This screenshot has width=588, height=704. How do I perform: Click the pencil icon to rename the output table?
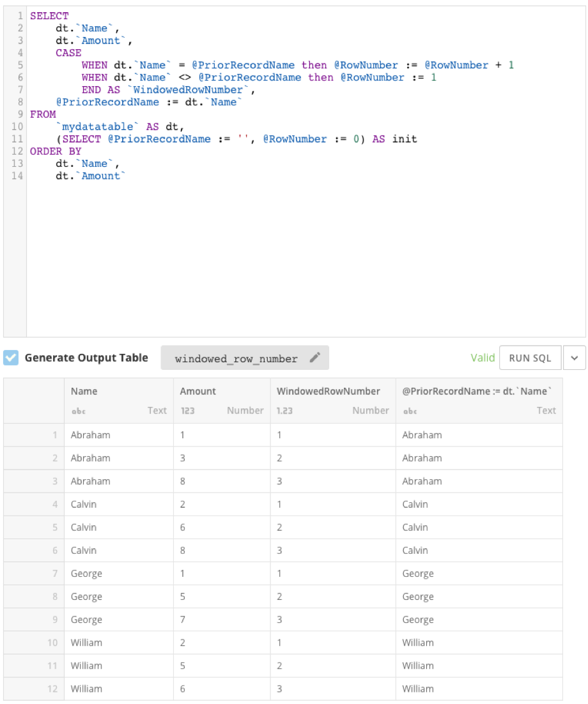click(314, 358)
